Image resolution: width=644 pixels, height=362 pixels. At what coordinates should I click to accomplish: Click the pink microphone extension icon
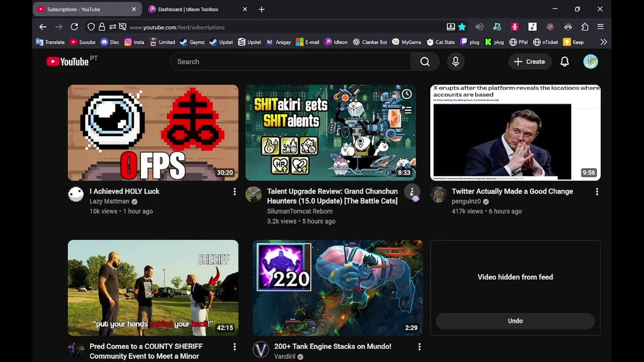(x=515, y=27)
